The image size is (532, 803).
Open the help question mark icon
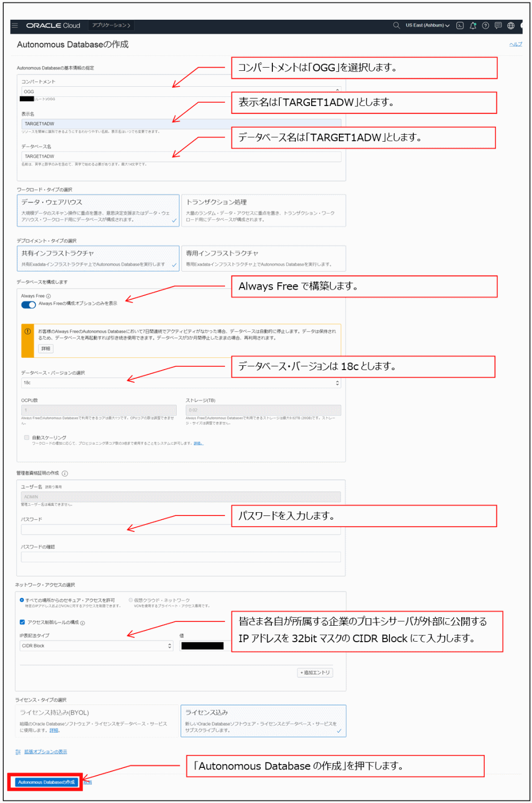point(486,25)
